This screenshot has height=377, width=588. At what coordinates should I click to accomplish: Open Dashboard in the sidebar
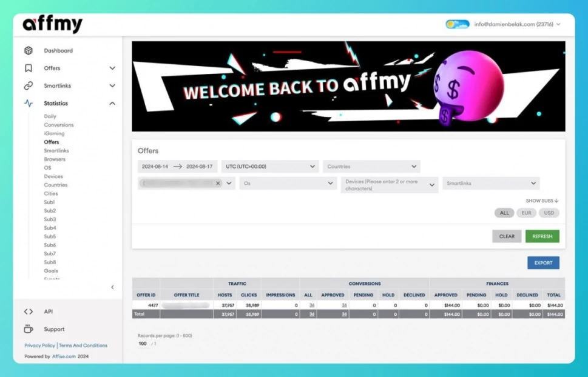pyautogui.click(x=58, y=50)
